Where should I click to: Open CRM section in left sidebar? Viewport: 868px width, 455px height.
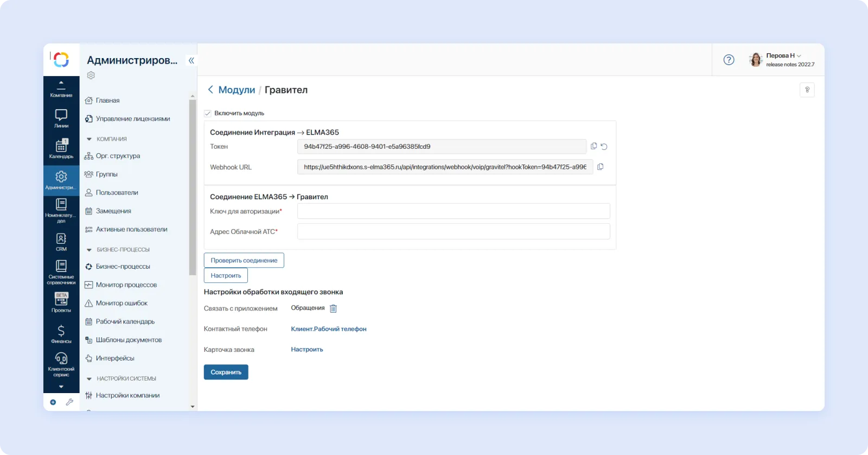click(61, 242)
